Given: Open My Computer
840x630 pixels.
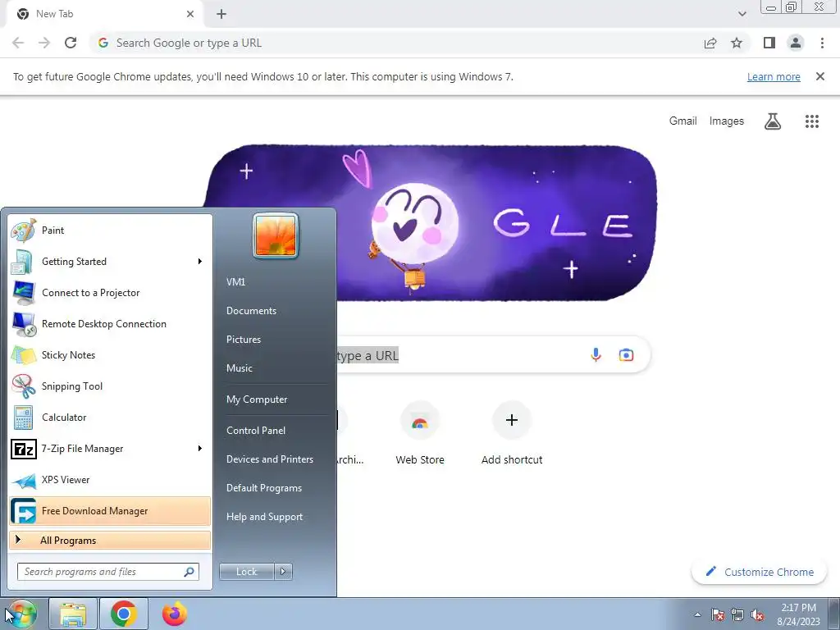Looking at the screenshot, I should 257,399.
